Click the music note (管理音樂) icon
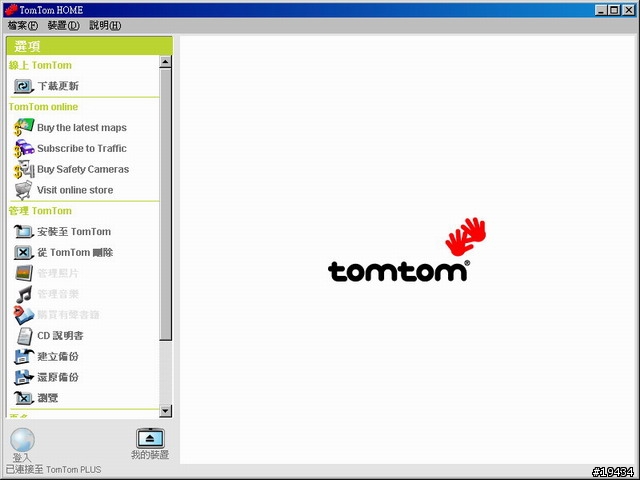The image size is (640, 480). pyautogui.click(x=23, y=294)
